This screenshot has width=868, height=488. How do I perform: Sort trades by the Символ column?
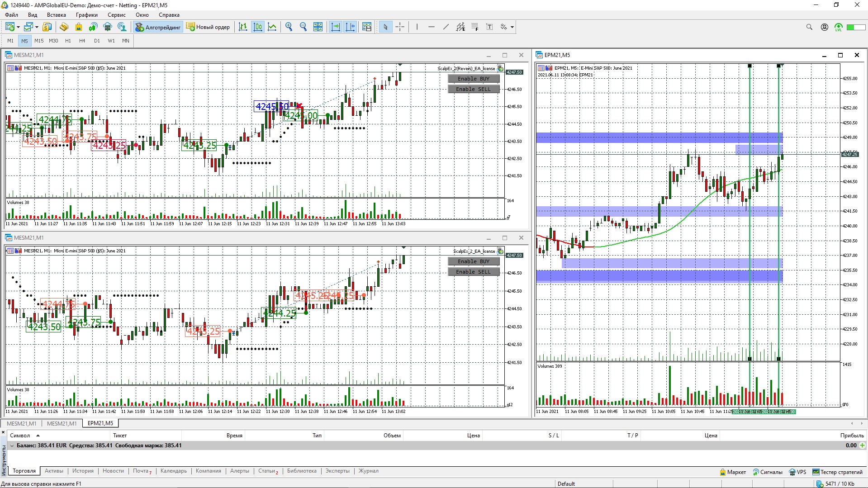click(20, 436)
